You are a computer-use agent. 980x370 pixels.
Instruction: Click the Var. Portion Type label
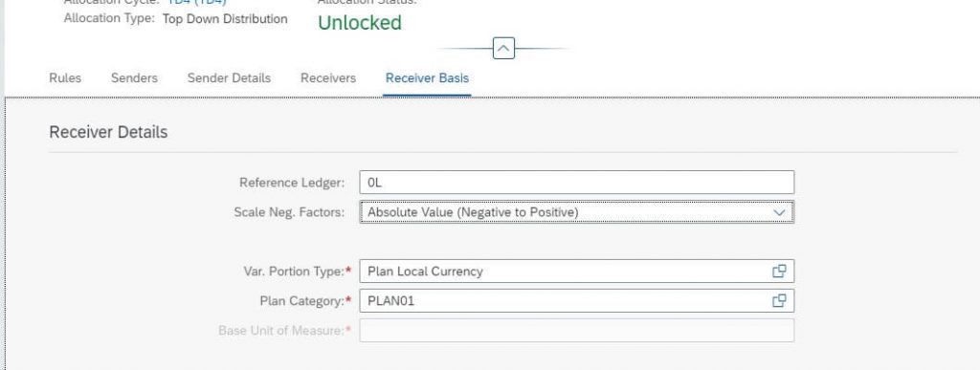(x=293, y=272)
